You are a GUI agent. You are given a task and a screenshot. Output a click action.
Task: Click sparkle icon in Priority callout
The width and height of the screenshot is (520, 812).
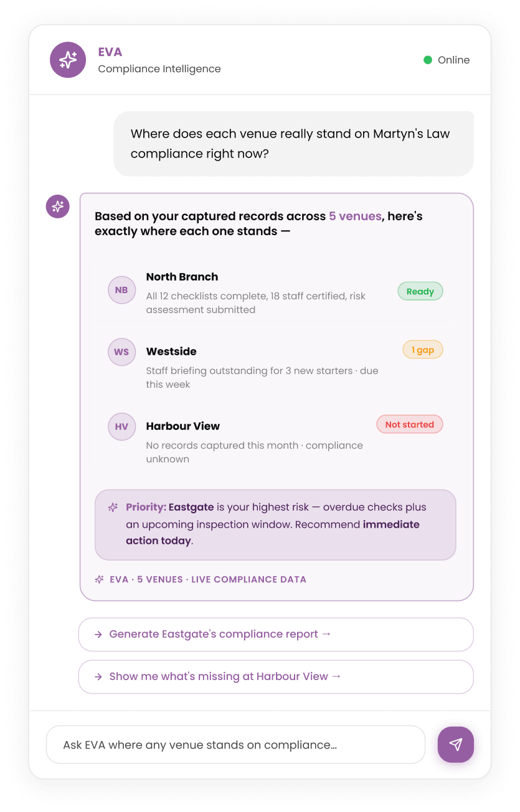(x=113, y=507)
